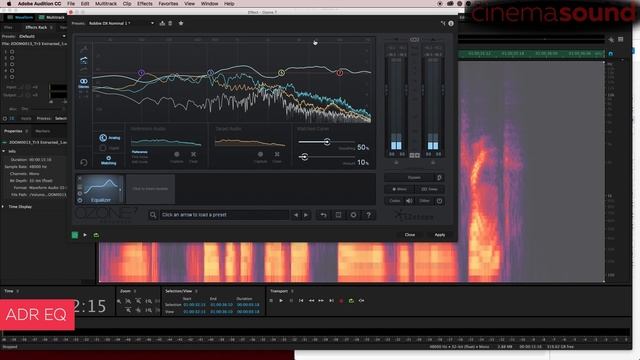
Task: Click the preset search magnifier icon
Action: coord(153,215)
